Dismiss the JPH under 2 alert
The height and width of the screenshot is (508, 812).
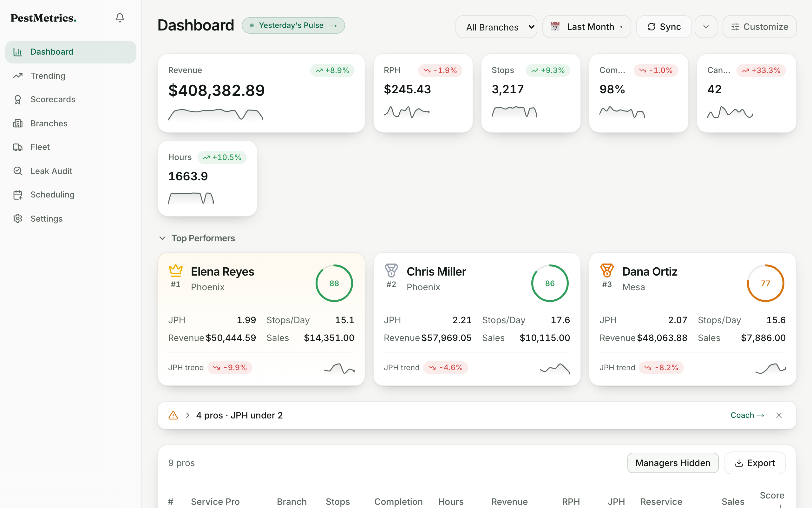tap(779, 415)
